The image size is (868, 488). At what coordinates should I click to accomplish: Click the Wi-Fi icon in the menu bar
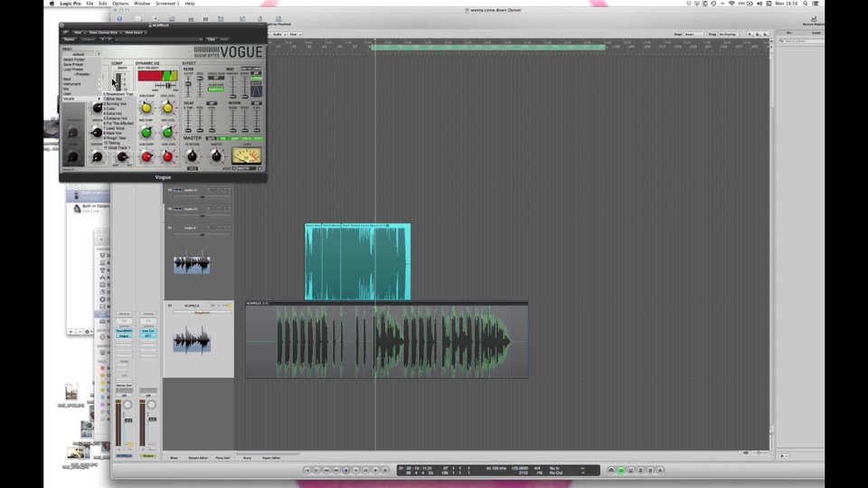coord(731,4)
